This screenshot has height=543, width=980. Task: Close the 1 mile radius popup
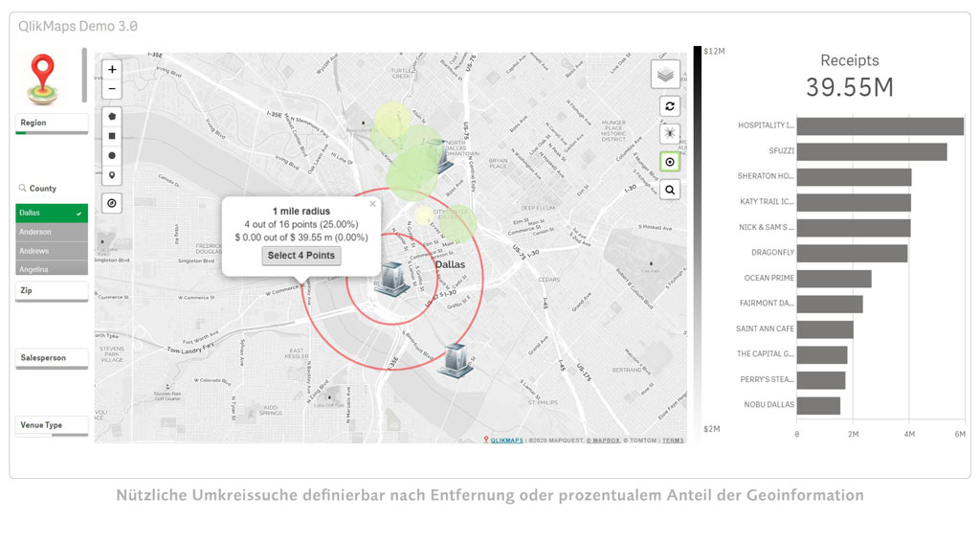[372, 203]
